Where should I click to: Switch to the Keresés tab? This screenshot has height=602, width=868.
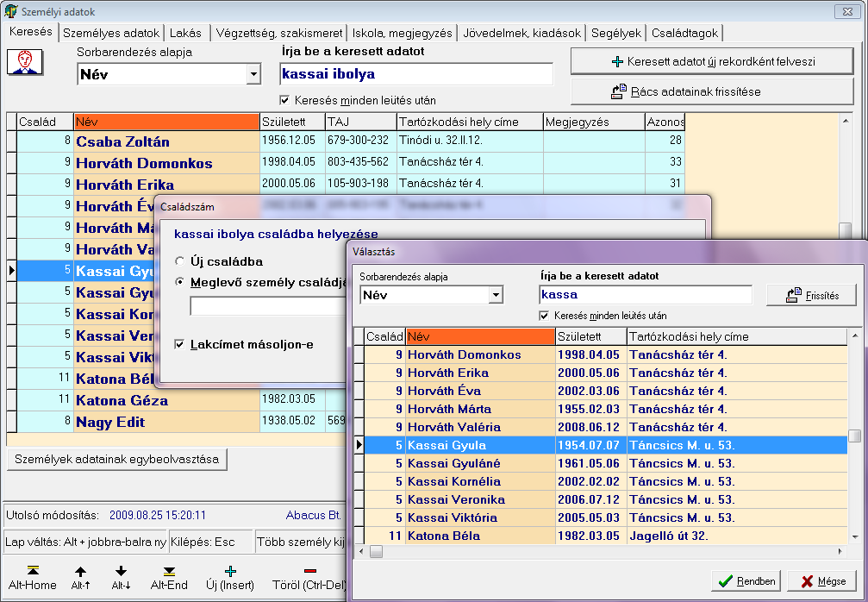31,32
